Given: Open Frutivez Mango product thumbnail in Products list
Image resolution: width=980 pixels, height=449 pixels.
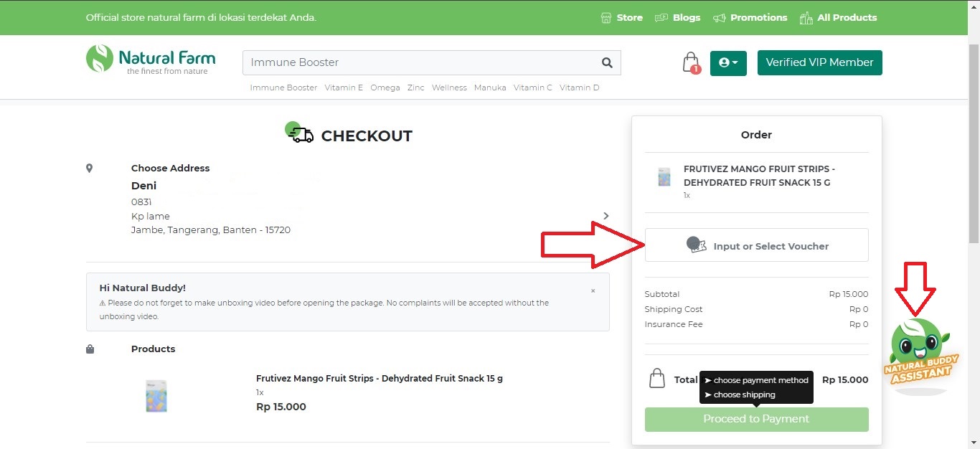Looking at the screenshot, I should coord(156,395).
